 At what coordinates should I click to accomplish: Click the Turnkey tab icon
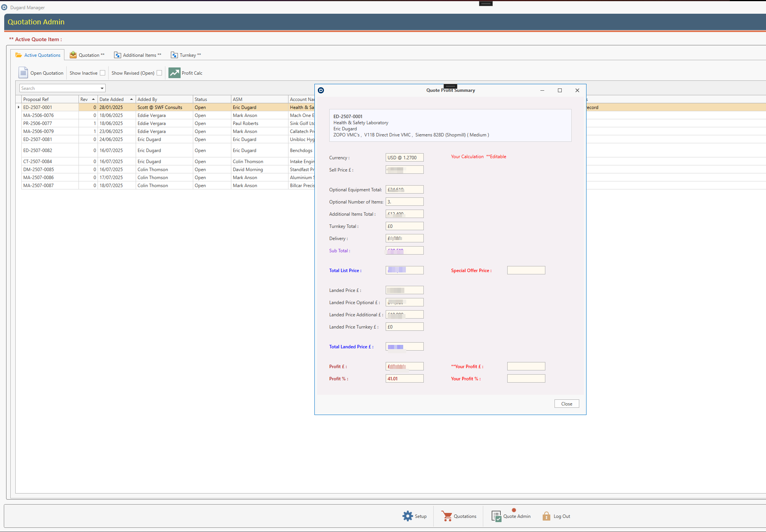point(174,55)
